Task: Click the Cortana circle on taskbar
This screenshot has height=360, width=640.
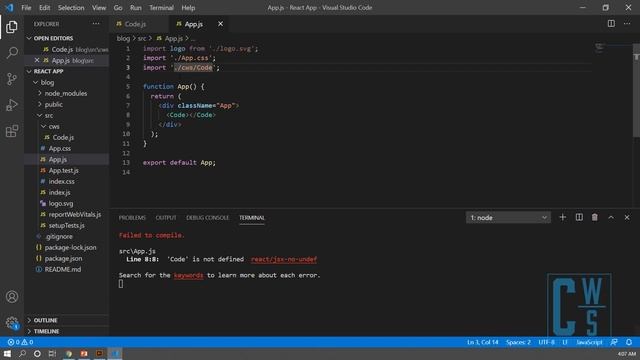Action: pos(37,353)
